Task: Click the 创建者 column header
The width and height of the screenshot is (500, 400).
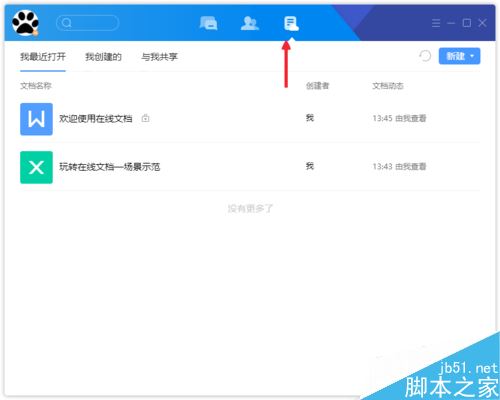Action: 317,86
